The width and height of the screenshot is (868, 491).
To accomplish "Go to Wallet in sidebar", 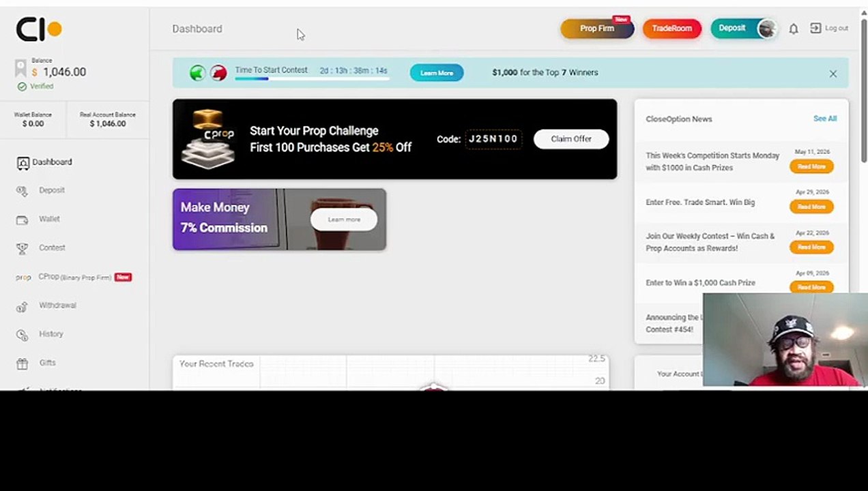I will tap(49, 219).
